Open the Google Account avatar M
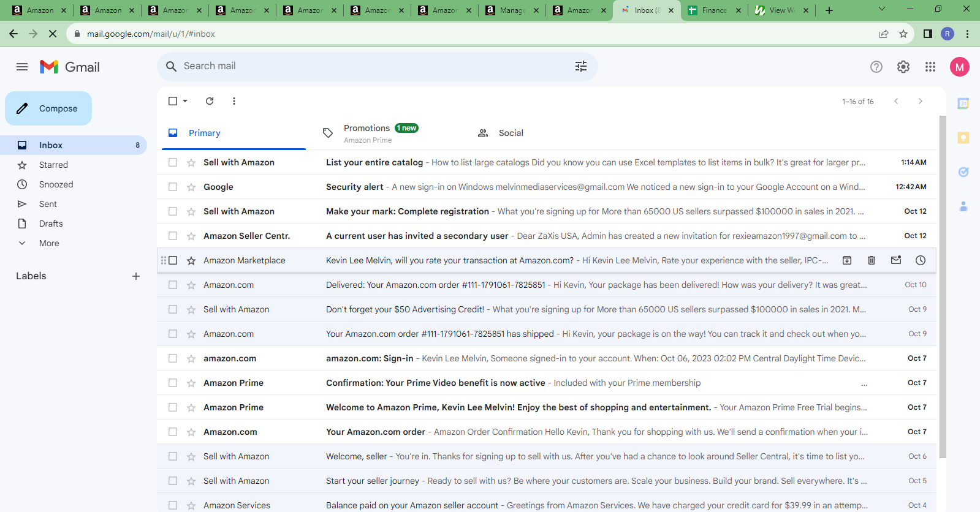Image resolution: width=980 pixels, height=512 pixels. click(x=960, y=67)
